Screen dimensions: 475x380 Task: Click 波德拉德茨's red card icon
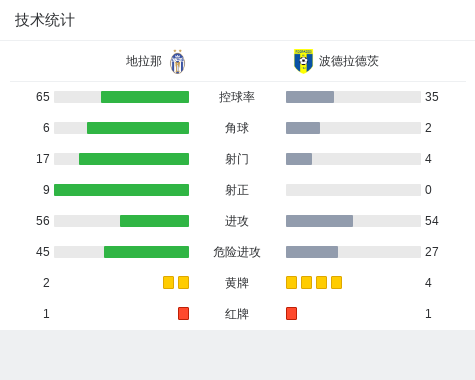point(291,314)
